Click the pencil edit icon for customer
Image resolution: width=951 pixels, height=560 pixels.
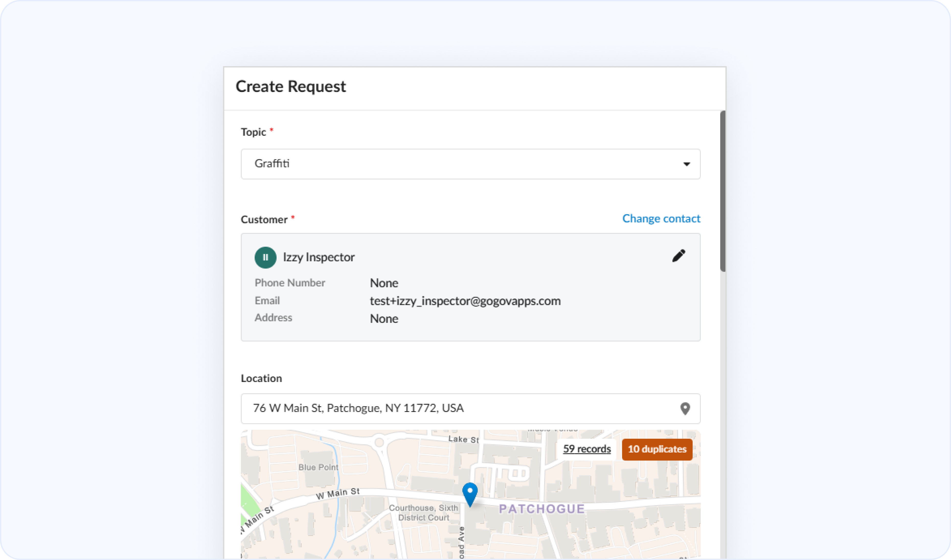click(678, 256)
